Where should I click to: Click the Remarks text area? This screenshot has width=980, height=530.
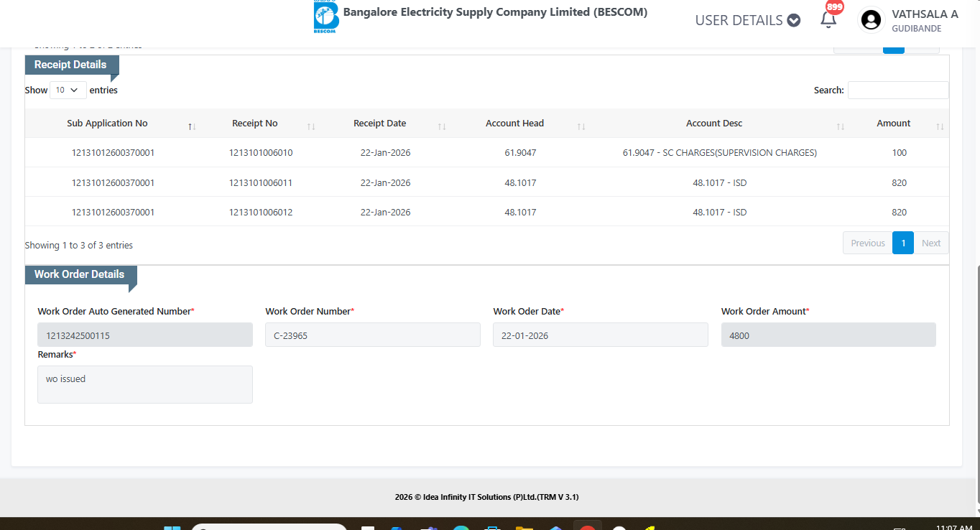144,384
